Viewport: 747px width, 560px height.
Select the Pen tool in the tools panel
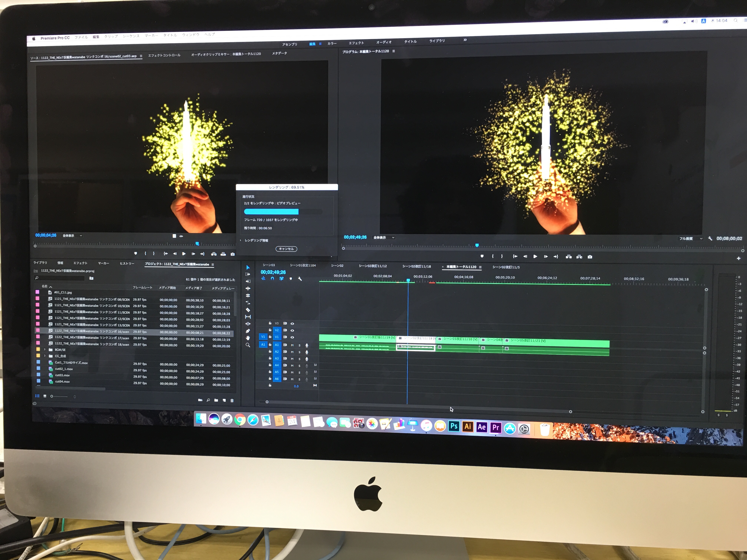[x=248, y=331]
